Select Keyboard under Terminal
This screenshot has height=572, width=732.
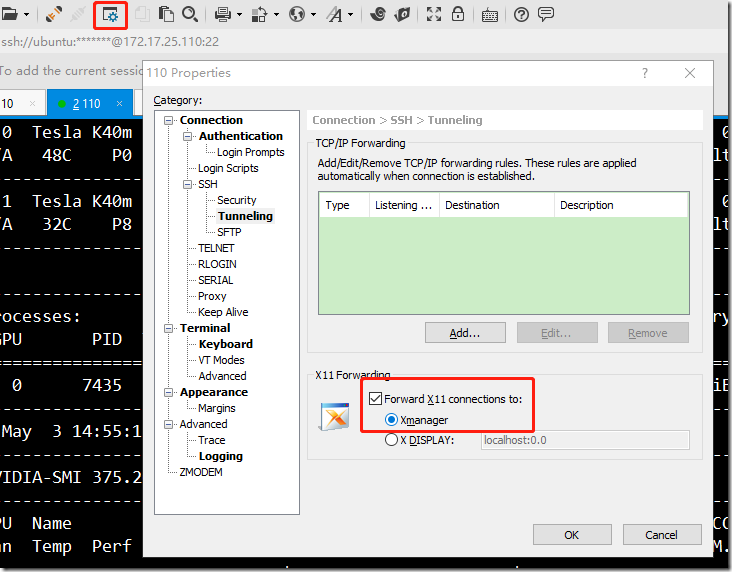click(225, 344)
